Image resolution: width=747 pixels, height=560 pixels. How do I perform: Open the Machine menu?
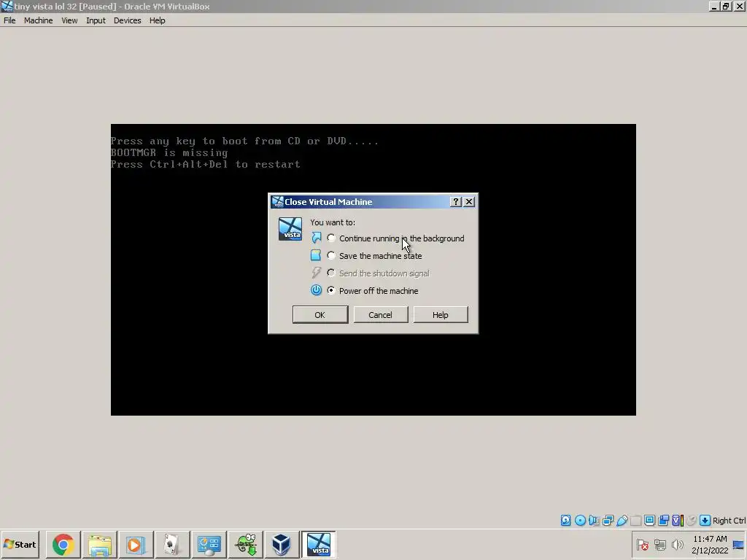(x=39, y=20)
